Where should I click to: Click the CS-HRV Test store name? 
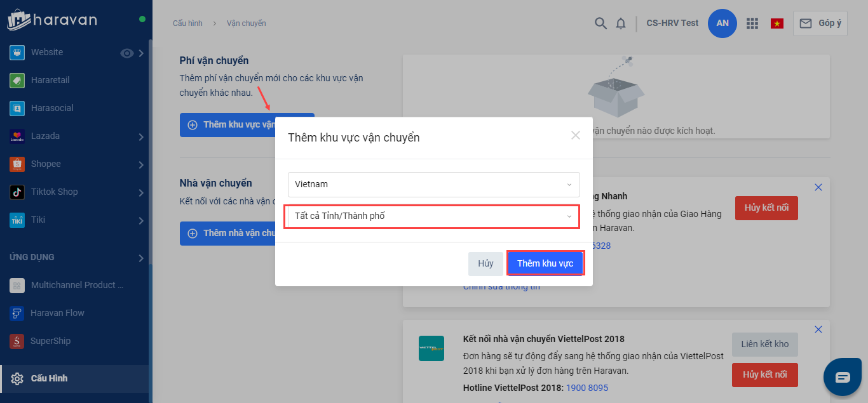(x=672, y=23)
